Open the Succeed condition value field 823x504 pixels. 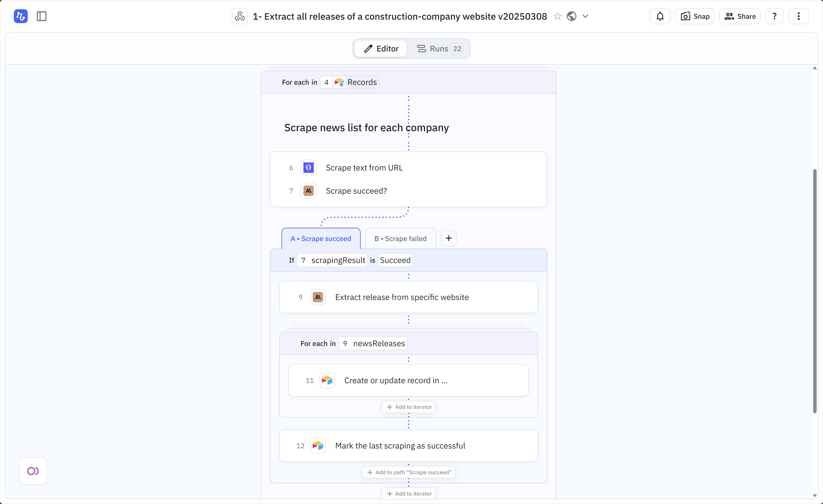click(395, 260)
